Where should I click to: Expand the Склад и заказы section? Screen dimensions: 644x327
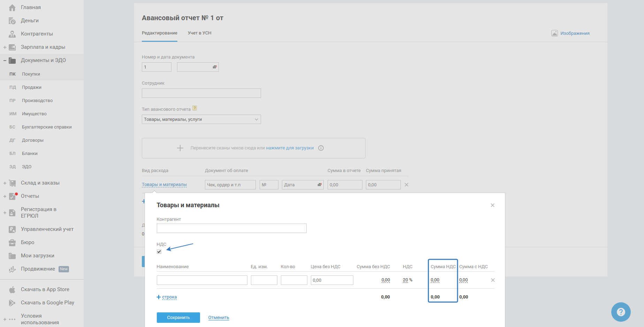click(5, 183)
